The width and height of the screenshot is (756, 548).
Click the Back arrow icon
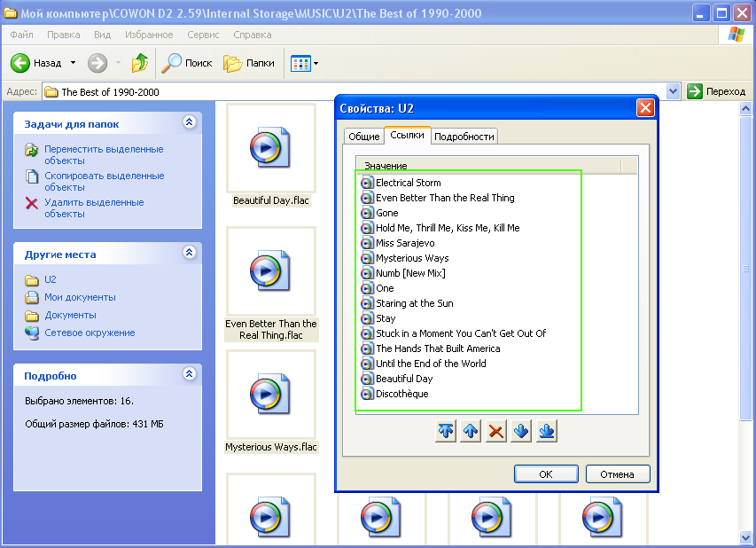click(20, 63)
